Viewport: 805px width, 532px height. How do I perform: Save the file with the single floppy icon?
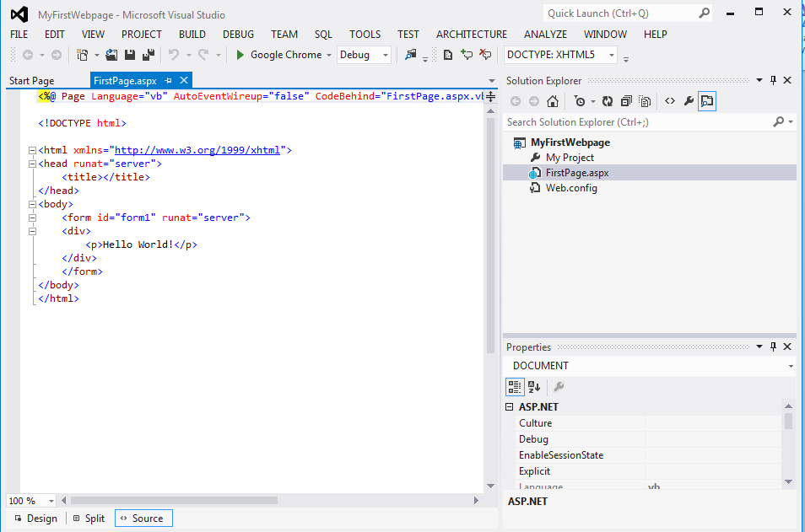130,55
